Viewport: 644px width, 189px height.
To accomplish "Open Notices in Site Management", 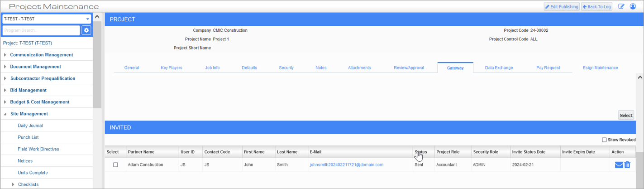I will pos(25,161).
